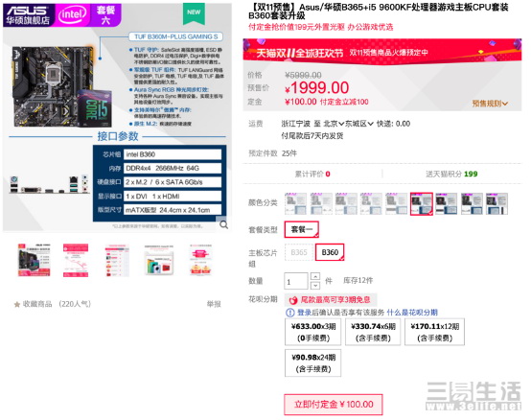Open the 东城区 district dropdown
Image resolution: width=531 pixels, height=420 pixels.
(359, 124)
